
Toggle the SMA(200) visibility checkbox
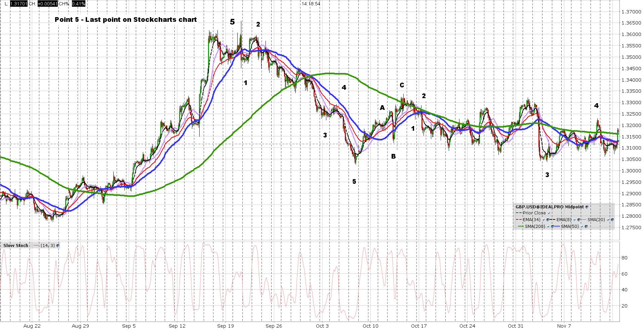[548, 226]
